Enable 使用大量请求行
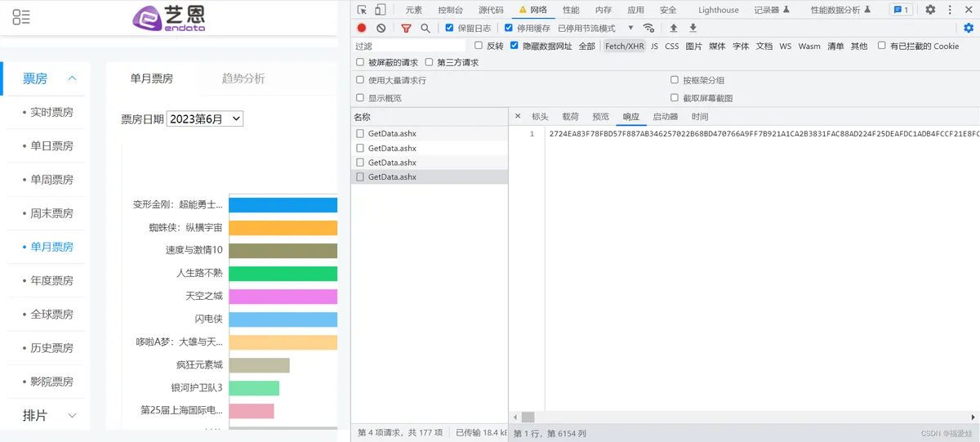 click(360, 80)
